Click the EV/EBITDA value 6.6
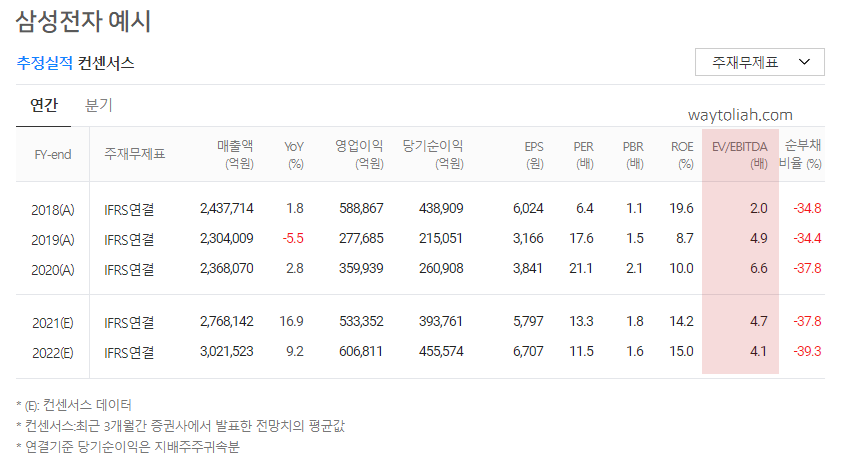This screenshot has width=846, height=473. (x=759, y=268)
